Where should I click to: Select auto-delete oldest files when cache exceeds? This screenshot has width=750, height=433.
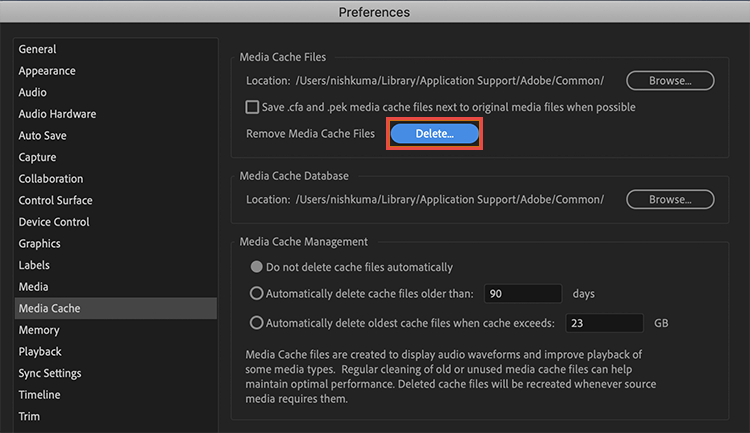coord(257,323)
